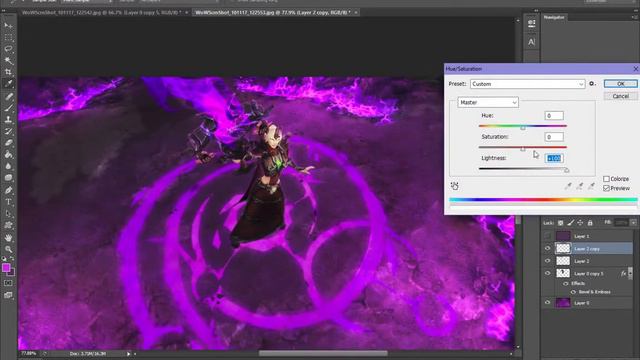This screenshot has width=640, height=360.
Task: Click the first eyedropper in Hue/Saturation dialog
Action: coord(568,187)
